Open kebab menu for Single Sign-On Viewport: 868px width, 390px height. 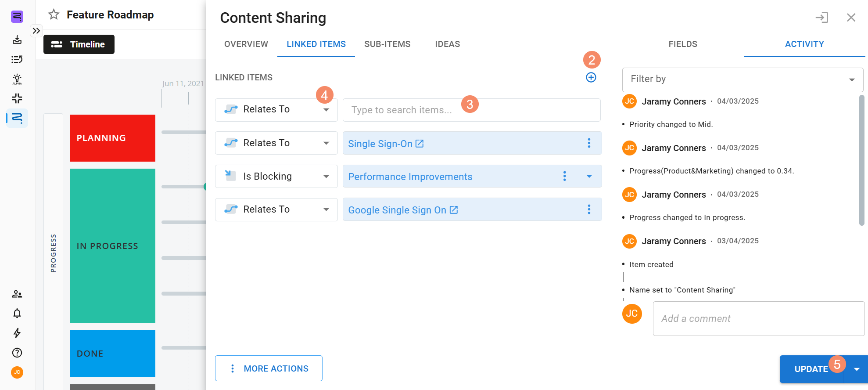pyautogui.click(x=589, y=143)
